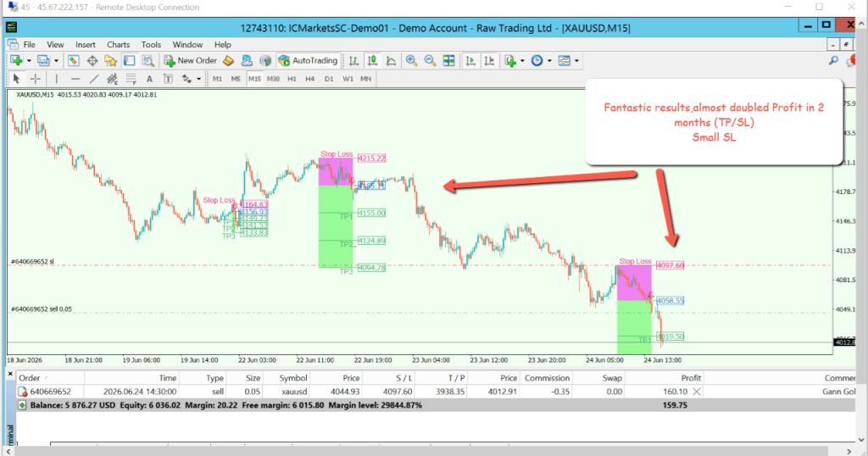Viewport: 868px width, 456px height.
Task: Select the W1 timeframe button
Action: (348, 79)
